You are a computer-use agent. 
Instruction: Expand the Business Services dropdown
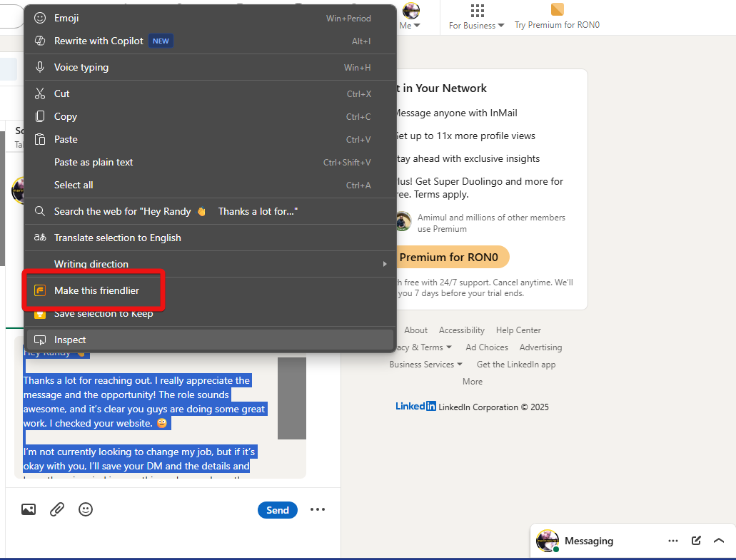click(425, 365)
